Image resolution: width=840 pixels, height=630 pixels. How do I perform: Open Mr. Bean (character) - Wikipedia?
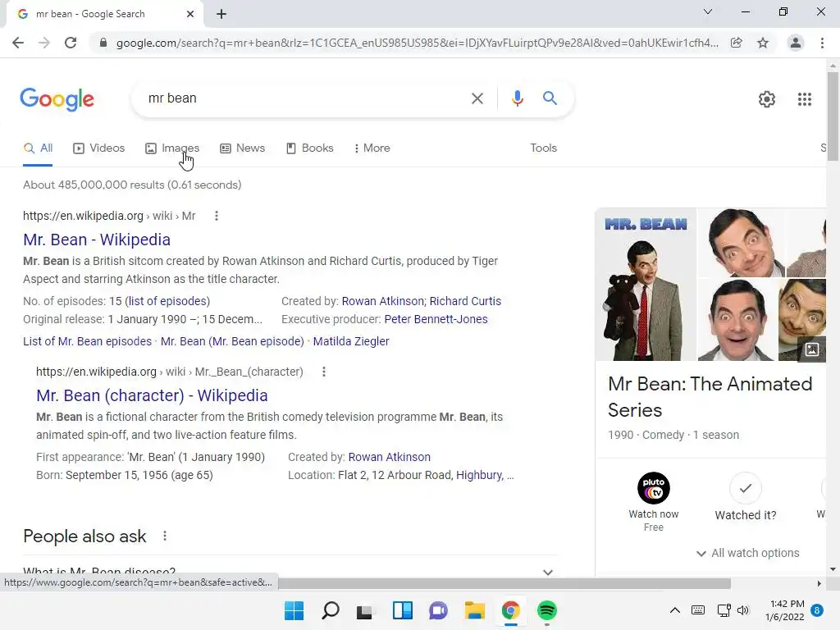tap(152, 395)
